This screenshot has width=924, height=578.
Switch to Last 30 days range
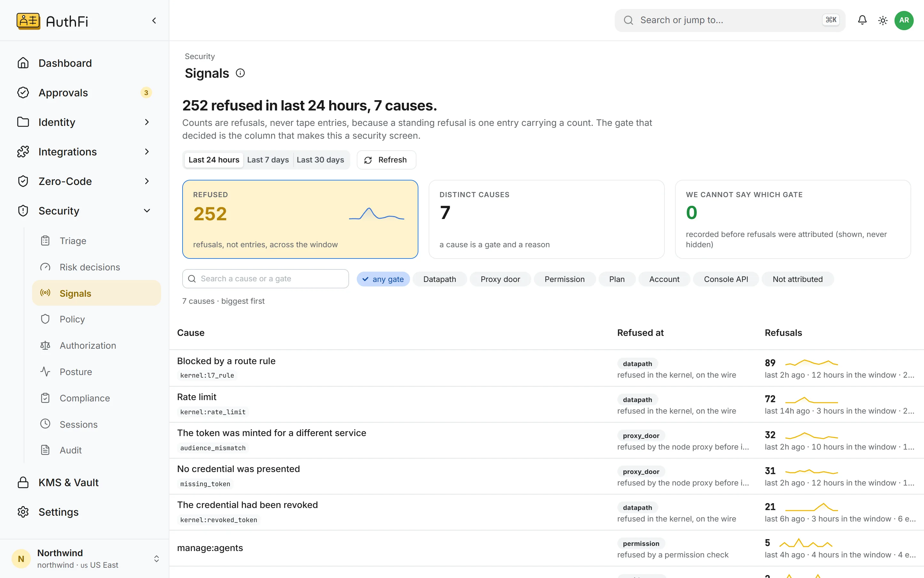point(320,160)
